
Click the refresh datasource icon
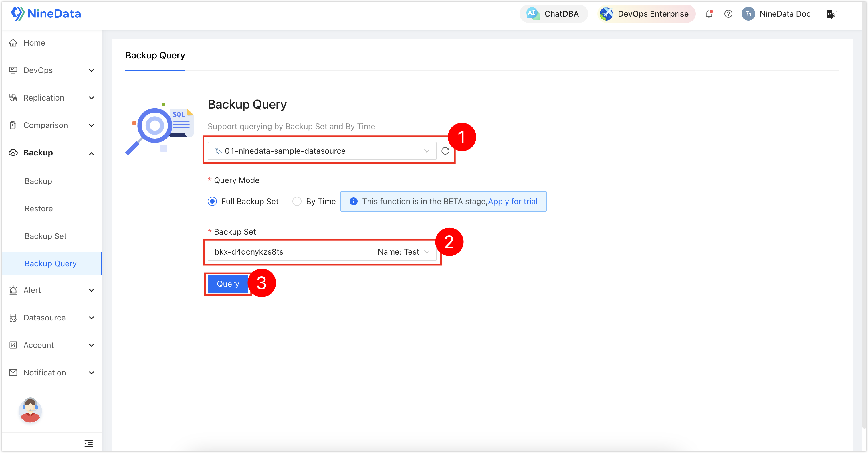click(x=446, y=151)
